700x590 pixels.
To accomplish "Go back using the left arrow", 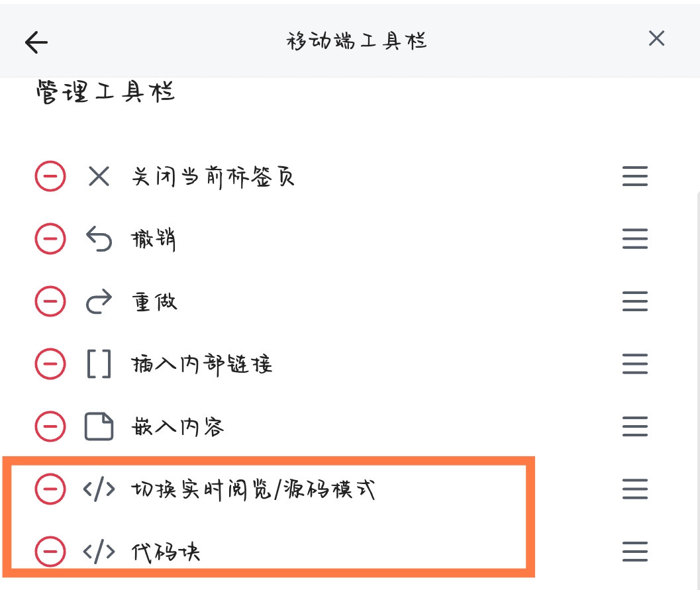I will pyautogui.click(x=36, y=42).
